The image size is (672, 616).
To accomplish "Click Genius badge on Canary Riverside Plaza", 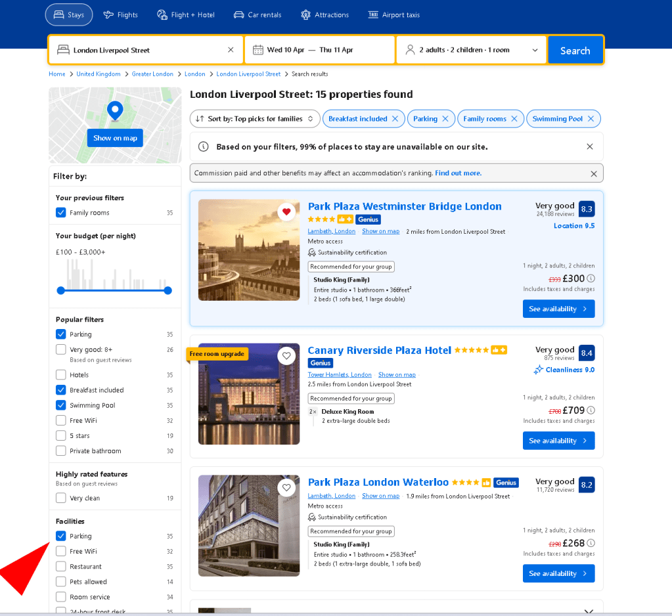I will click(321, 363).
